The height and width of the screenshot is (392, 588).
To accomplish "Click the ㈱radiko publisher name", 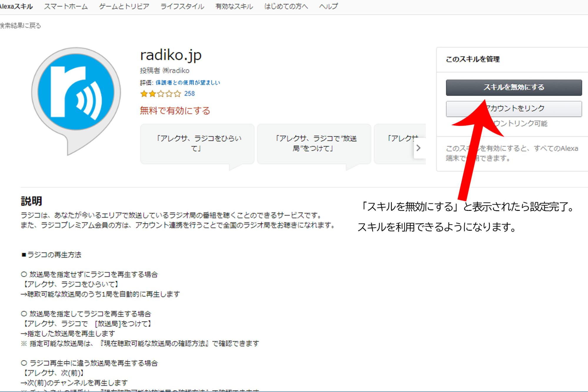I will pos(176,71).
